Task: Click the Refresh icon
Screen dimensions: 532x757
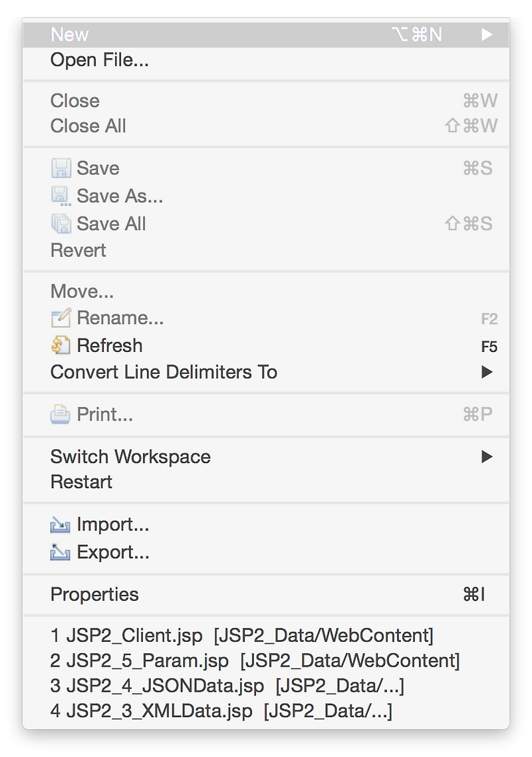Action: click(61, 346)
